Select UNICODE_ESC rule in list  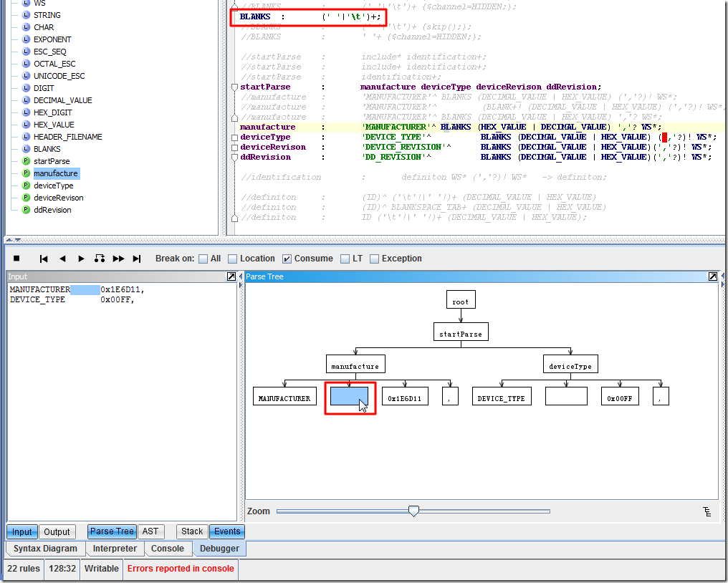coord(59,76)
